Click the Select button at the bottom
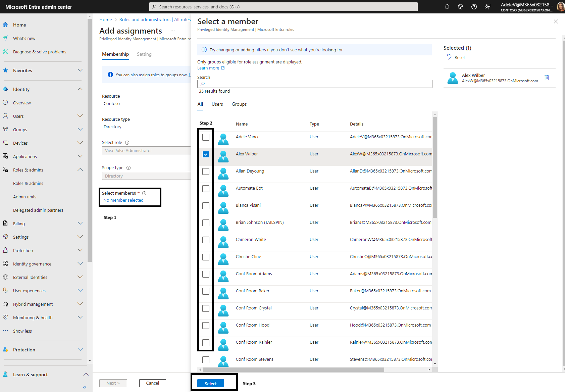Image resolution: width=565 pixels, height=392 pixels. (x=210, y=383)
